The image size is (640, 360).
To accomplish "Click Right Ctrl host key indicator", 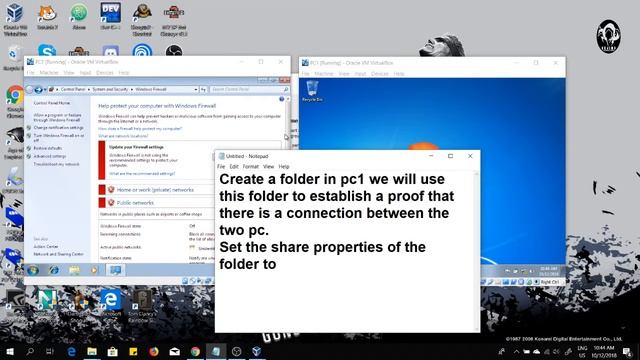I will pyautogui.click(x=549, y=282).
